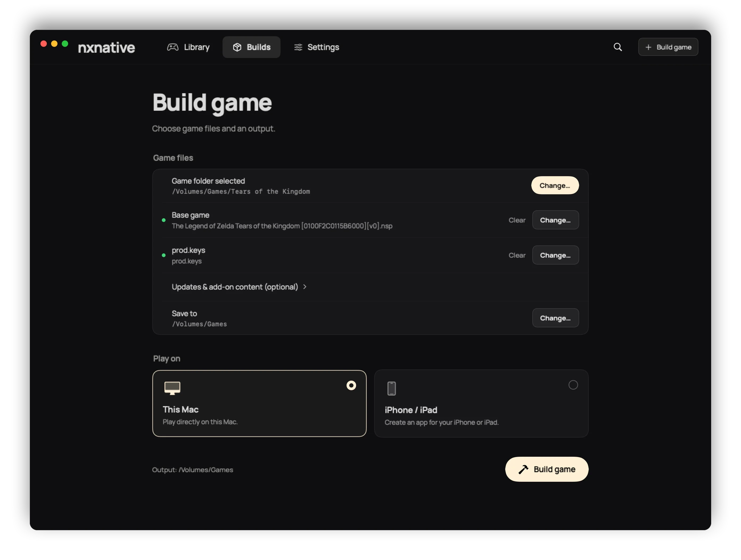Click the Output: /Volumes/Games text

click(x=193, y=470)
